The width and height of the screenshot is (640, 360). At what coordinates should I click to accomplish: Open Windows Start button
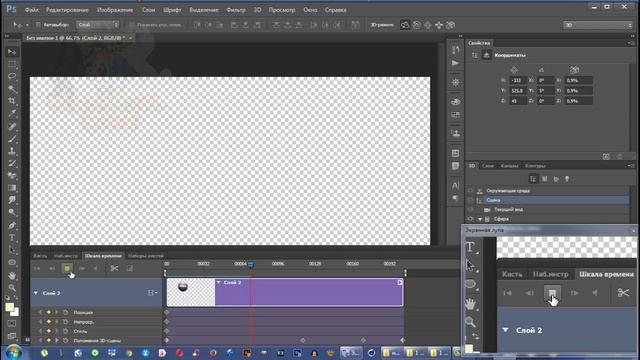(x=14, y=353)
